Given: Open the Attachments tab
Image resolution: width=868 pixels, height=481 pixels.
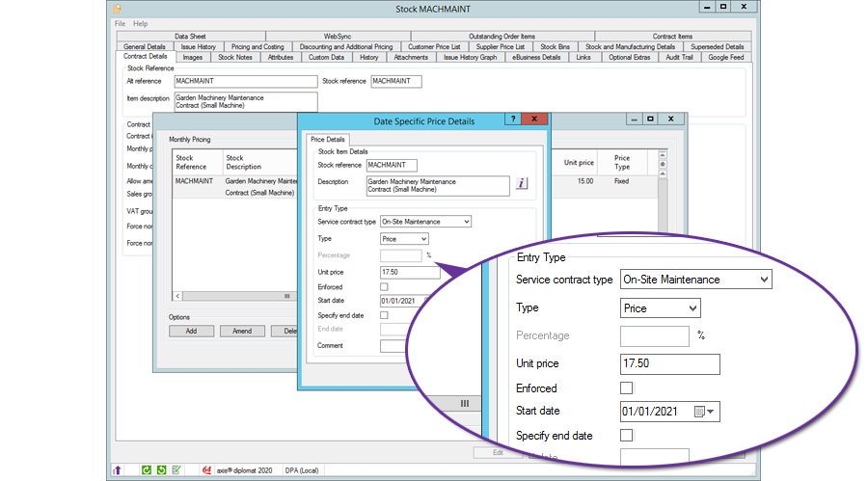Looking at the screenshot, I should click(411, 58).
